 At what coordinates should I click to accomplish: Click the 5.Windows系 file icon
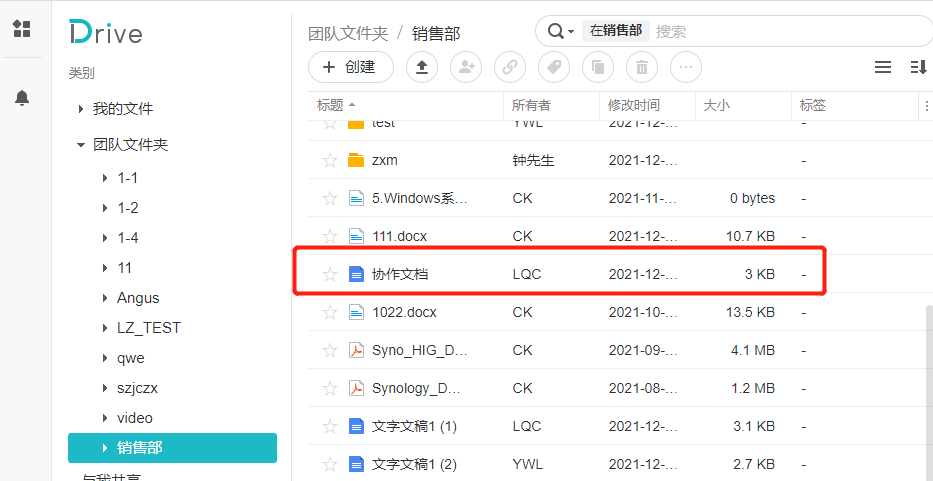[x=356, y=198]
